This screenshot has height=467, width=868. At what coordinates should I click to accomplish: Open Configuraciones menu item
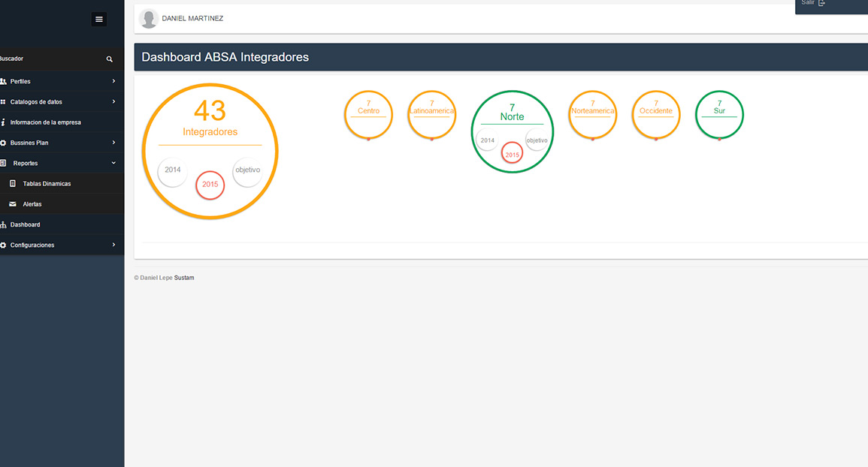62,245
